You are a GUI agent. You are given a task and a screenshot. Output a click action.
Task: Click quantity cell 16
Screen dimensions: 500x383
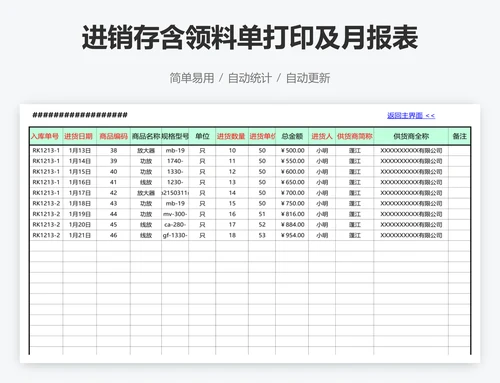click(232, 214)
